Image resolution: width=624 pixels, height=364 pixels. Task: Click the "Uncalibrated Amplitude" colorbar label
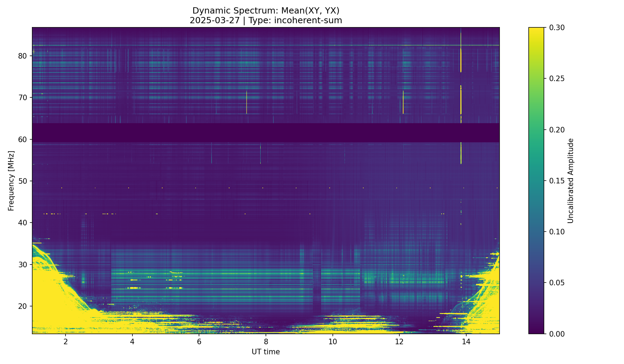coord(571,181)
